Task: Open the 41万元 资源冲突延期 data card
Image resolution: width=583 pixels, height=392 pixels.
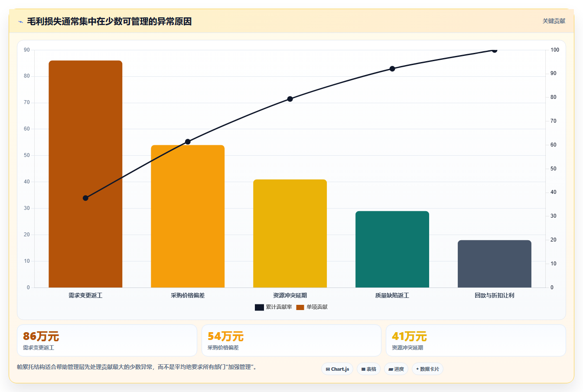Action: point(476,340)
